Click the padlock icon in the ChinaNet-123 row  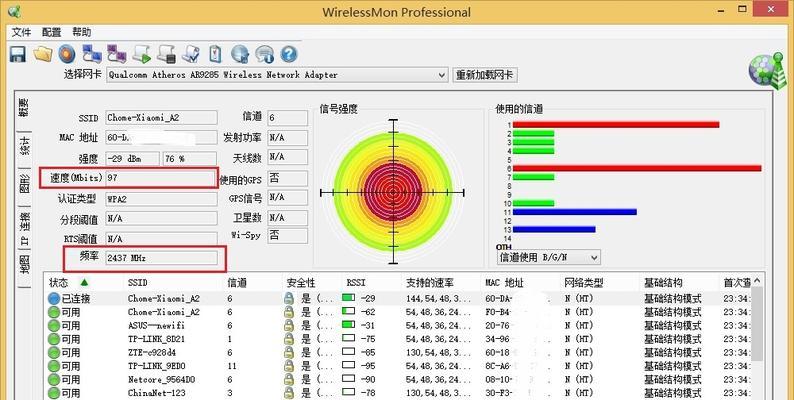tap(289, 392)
